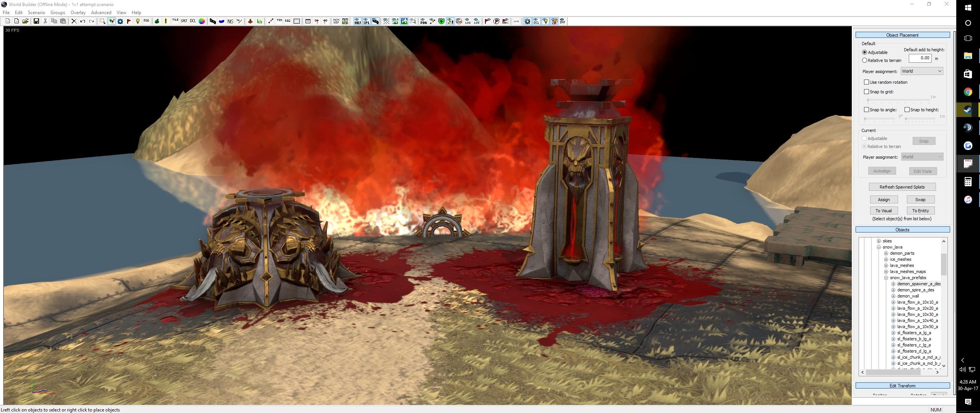Image resolution: width=980 pixels, height=413 pixels.
Task: Click the red flag toolbar icon
Action: 129,21
